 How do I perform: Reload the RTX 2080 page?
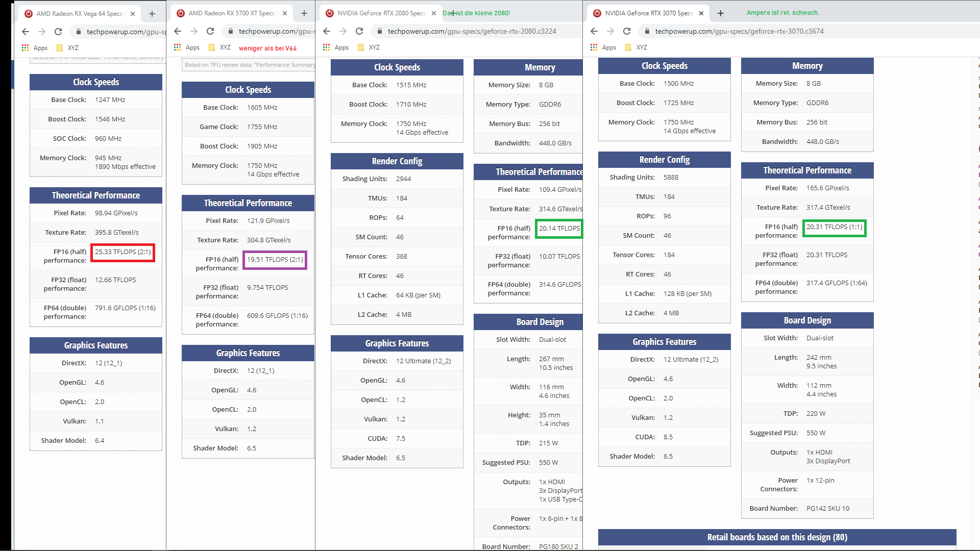(x=359, y=31)
